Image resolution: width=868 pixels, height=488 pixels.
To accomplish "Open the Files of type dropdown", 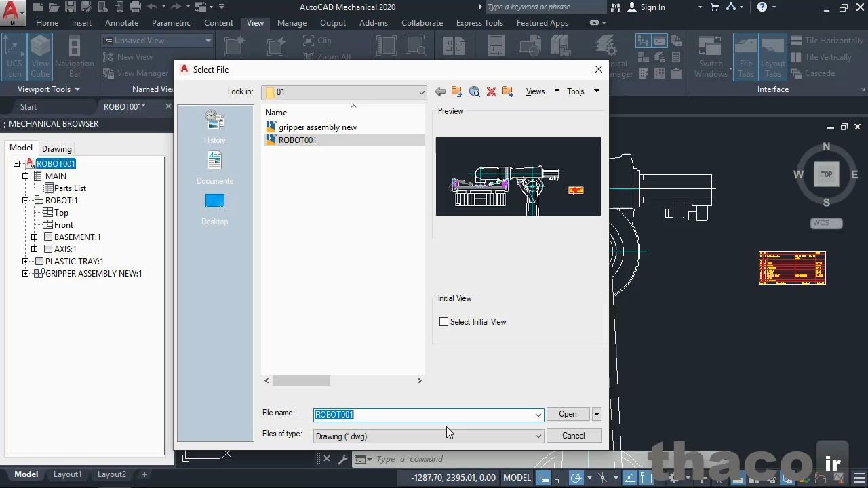I will (429, 436).
